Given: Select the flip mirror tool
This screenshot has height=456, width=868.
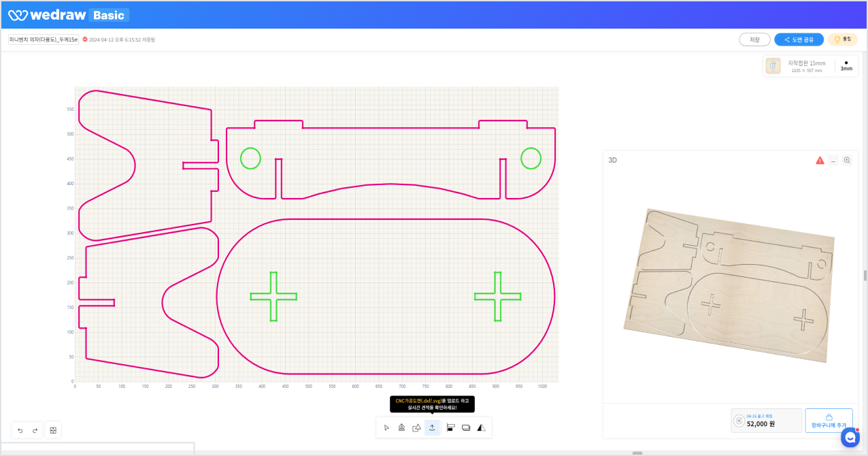Looking at the screenshot, I should (482, 427).
